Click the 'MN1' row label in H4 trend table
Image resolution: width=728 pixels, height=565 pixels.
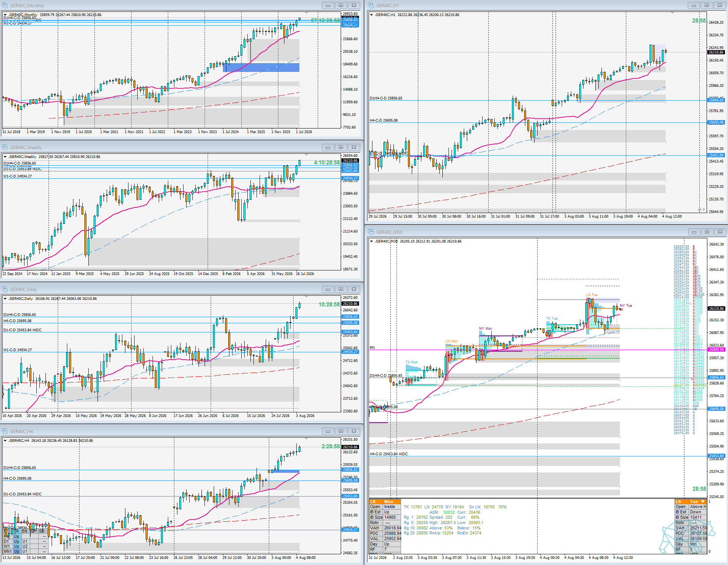coord(8,551)
